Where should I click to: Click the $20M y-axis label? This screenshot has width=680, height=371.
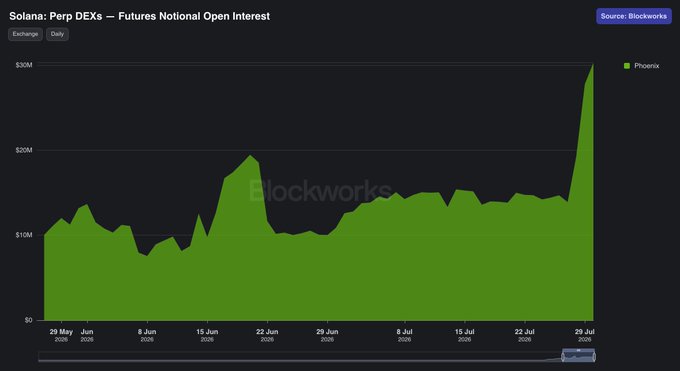[24, 150]
